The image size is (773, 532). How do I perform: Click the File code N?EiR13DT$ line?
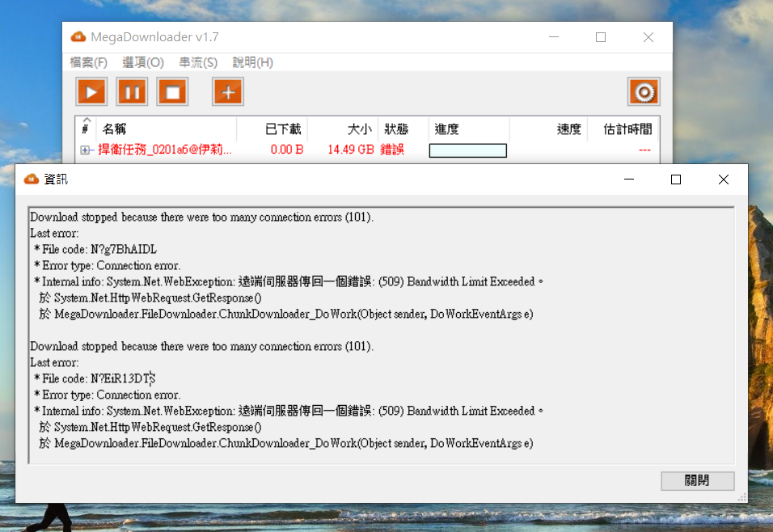pyautogui.click(x=95, y=378)
